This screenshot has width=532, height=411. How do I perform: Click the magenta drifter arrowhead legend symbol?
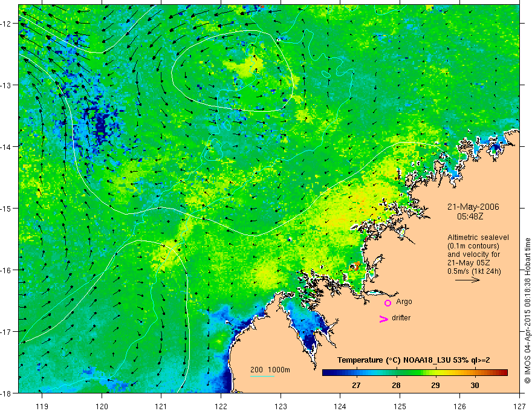384,319
